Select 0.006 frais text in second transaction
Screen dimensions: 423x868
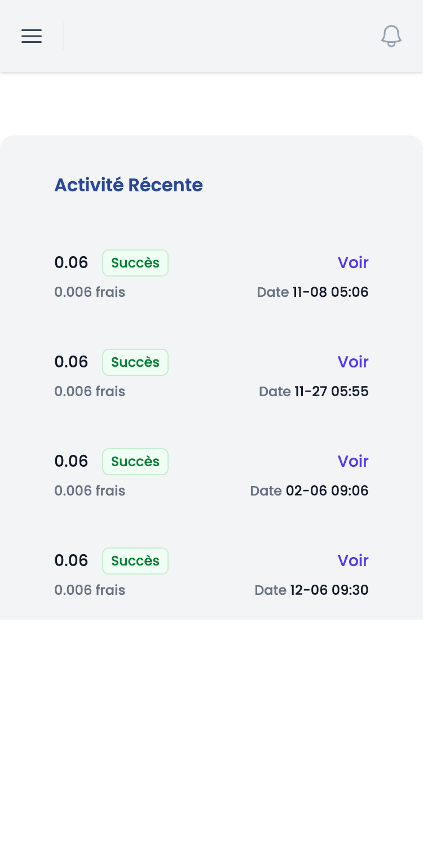(90, 392)
